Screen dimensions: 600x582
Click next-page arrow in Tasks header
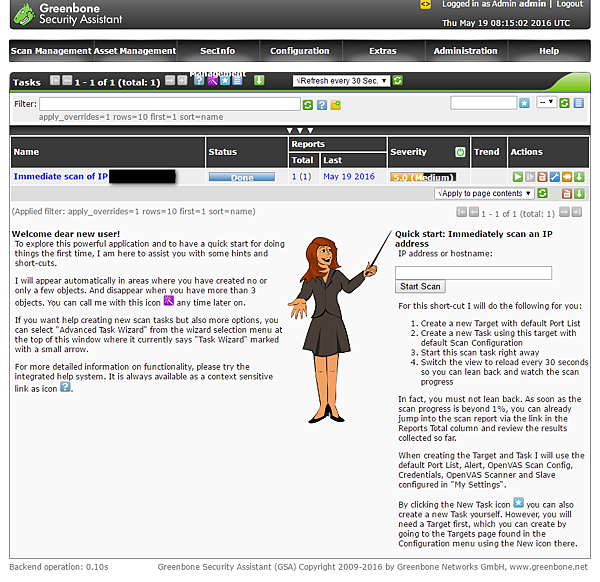[170, 81]
